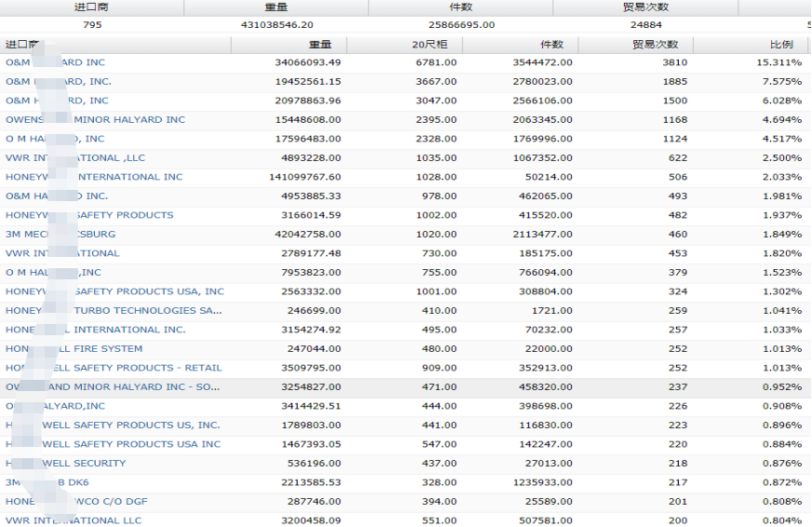Image resolution: width=812 pixels, height=527 pixels.
Task: Open the O&M importer link with 1500 trades
Action: (57, 101)
